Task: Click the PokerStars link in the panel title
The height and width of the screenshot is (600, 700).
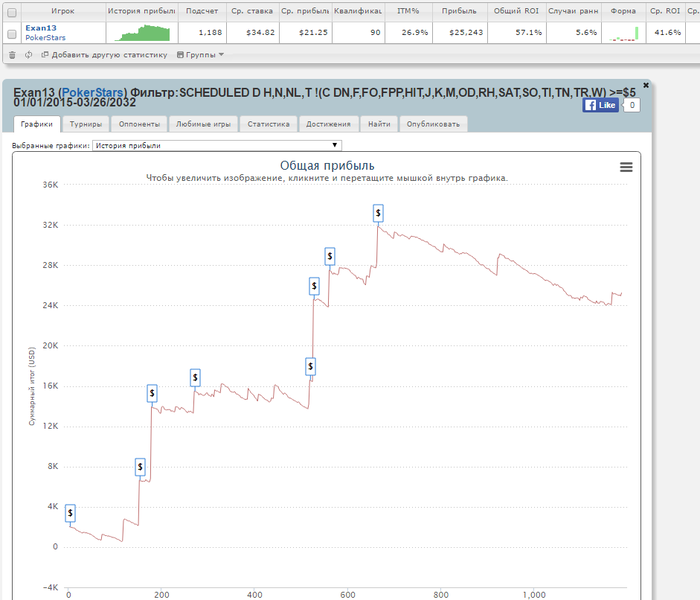Action: point(92,92)
